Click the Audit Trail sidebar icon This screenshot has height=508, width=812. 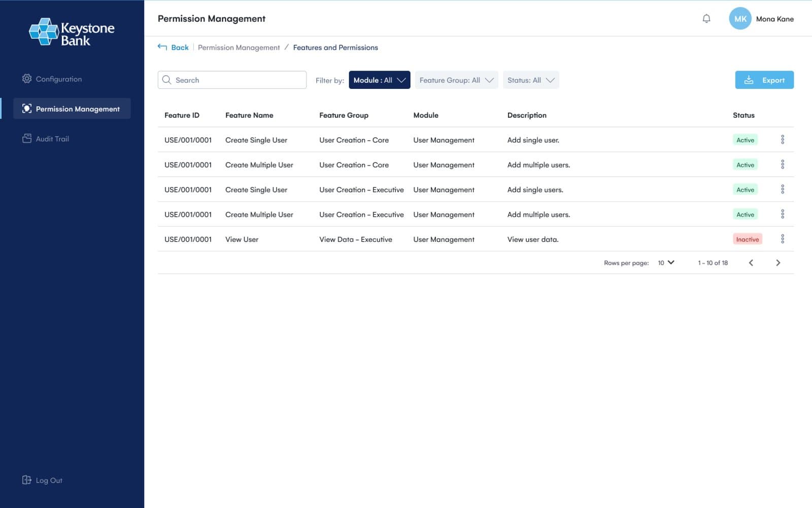(x=27, y=139)
